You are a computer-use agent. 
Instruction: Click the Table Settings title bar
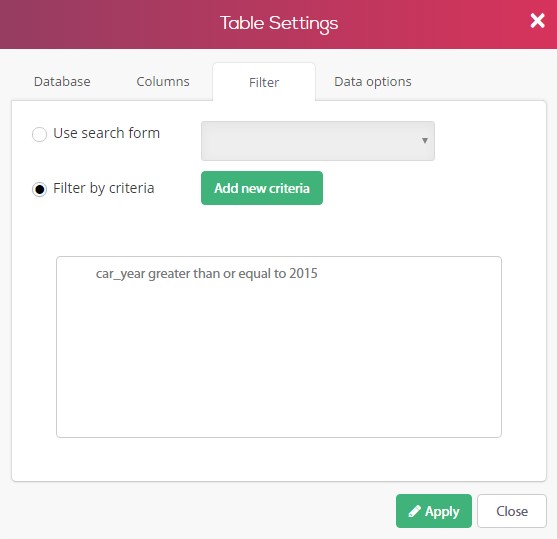coord(278,24)
